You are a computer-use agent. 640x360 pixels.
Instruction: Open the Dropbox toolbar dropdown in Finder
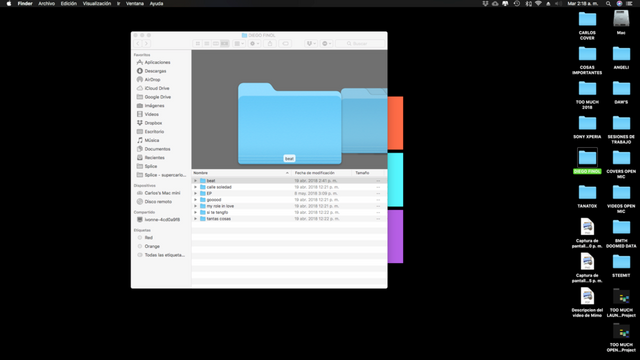point(311,44)
